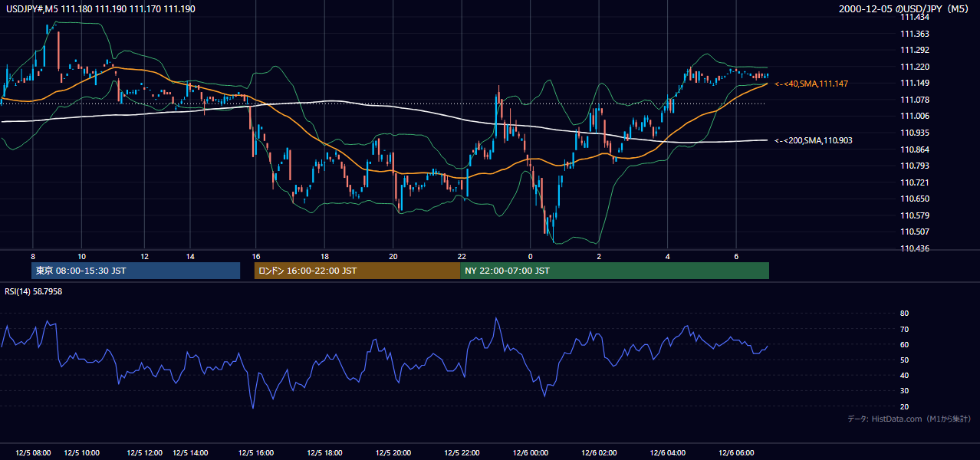Image resolution: width=980 pixels, height=460 pixels.
Task: Click price axis value 111.006
Action: pos(913,117)
